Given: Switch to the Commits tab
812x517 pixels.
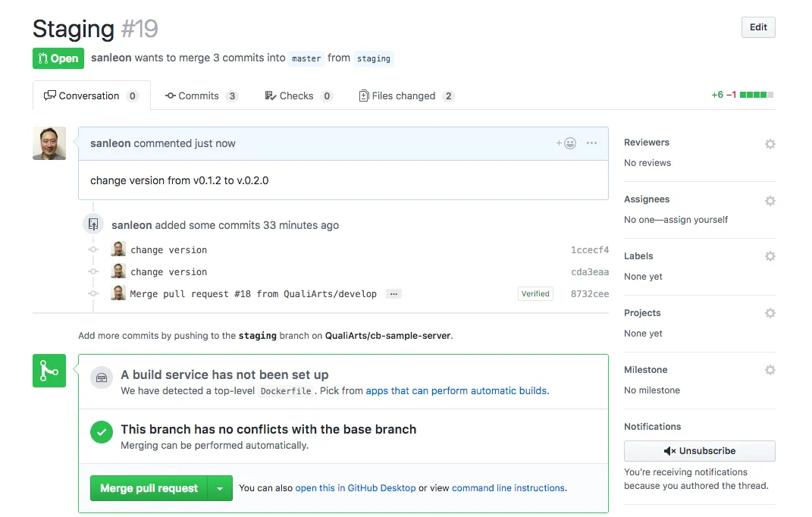Looking at the screenshot, I should [201, 96].
